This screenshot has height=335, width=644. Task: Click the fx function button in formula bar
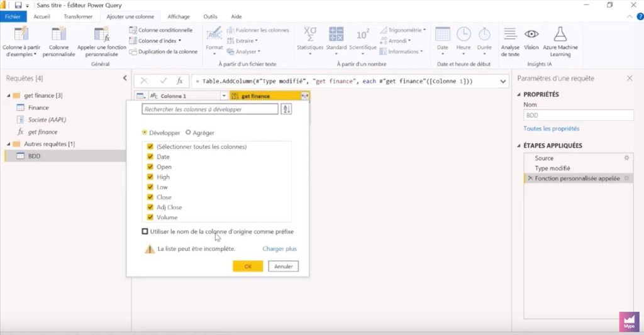(179, 81)
